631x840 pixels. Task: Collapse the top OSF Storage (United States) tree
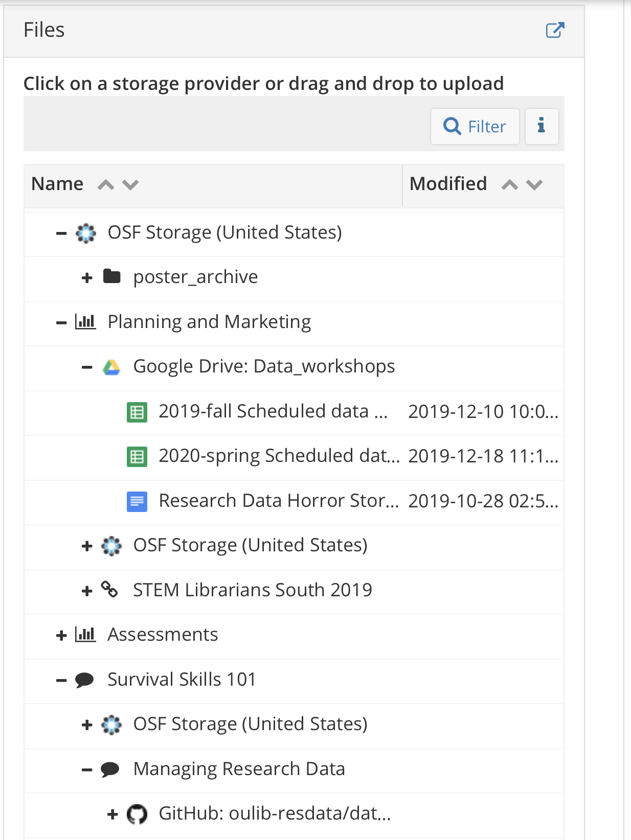[61, 234]
